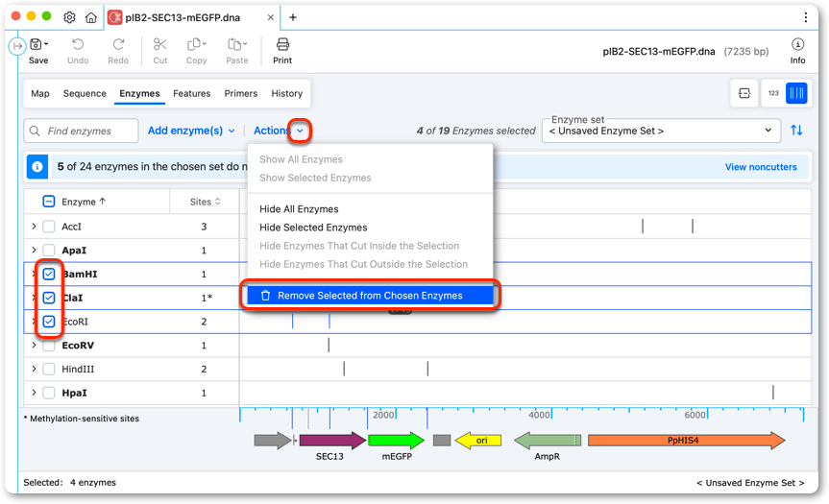
Task: Click the blue info icon in banner
Action: (x=37, y=167)
